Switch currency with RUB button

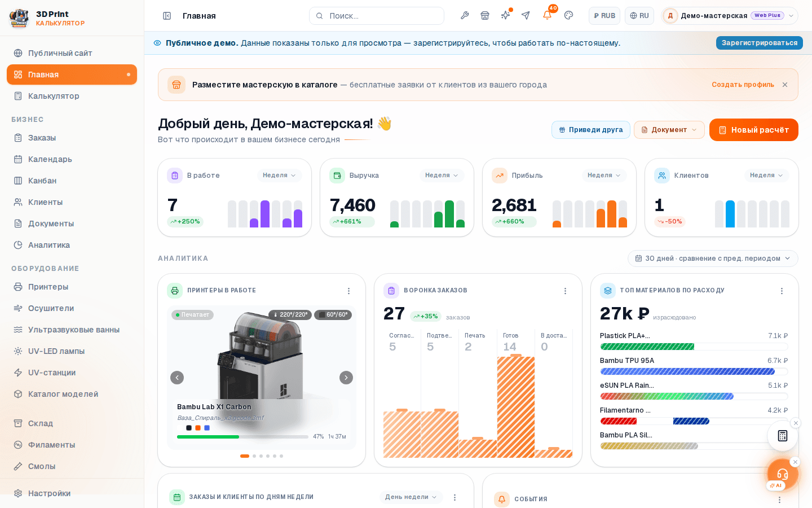pos(604,16)
